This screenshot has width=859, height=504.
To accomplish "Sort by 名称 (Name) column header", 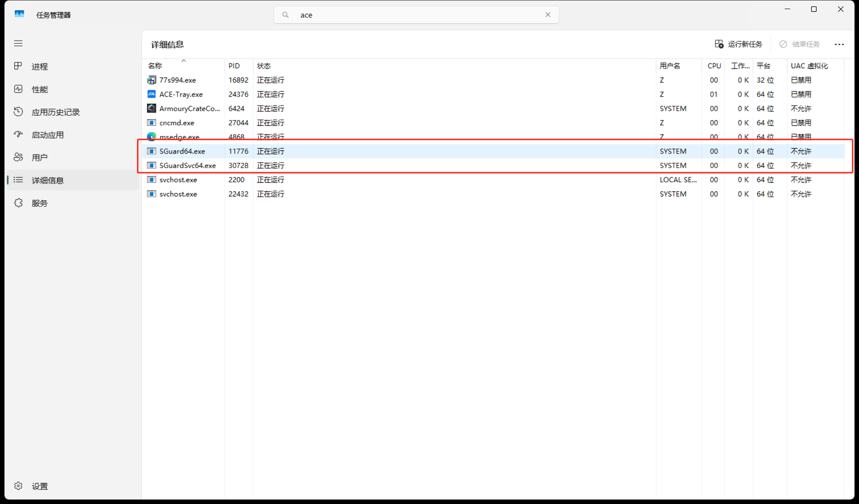I will point(183,66).
